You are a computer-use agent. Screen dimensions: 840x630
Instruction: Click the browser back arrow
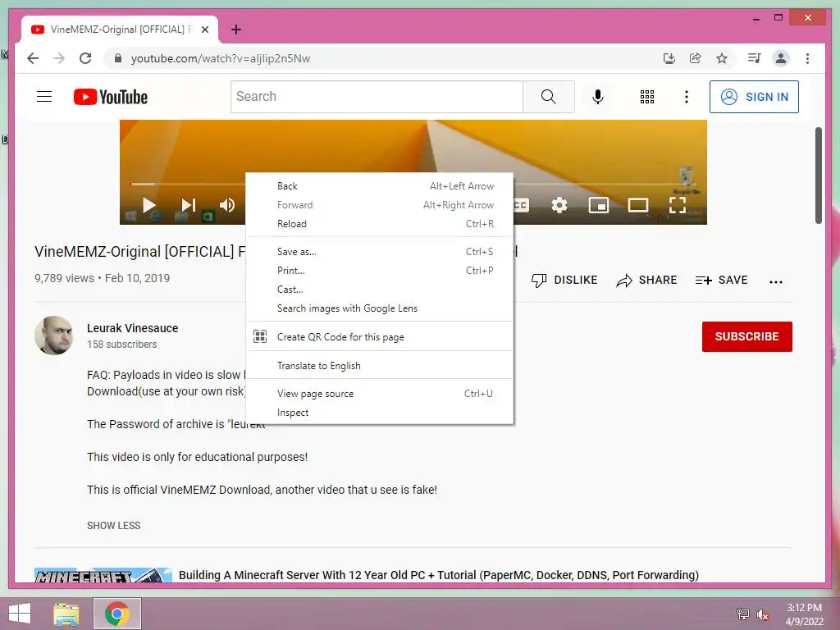(33, 58)
